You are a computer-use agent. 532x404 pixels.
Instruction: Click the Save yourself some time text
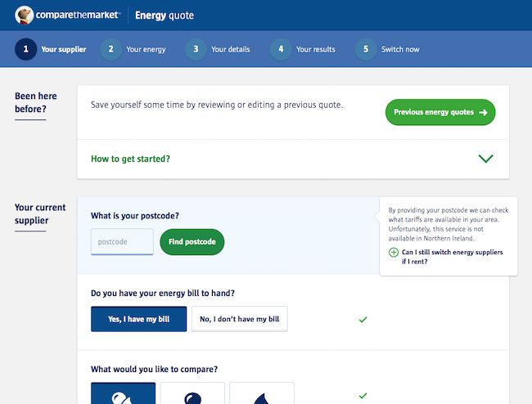217,105
